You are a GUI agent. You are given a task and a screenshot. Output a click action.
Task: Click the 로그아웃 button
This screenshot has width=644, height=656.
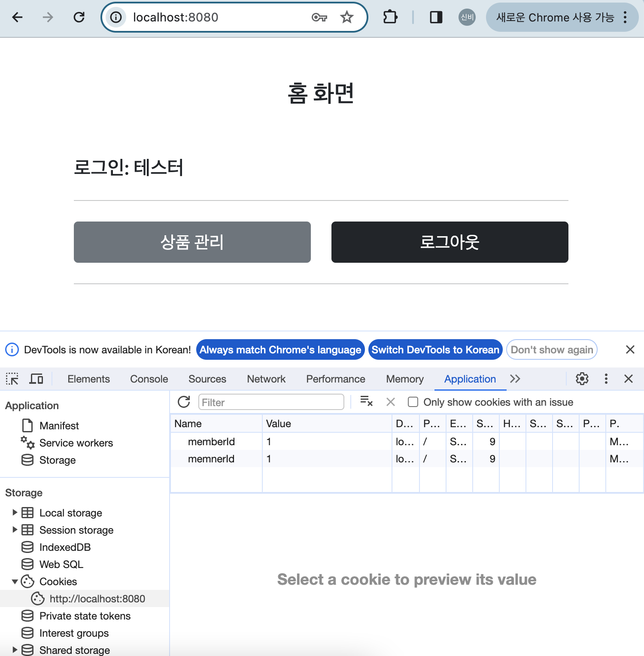tap(450, 242)
